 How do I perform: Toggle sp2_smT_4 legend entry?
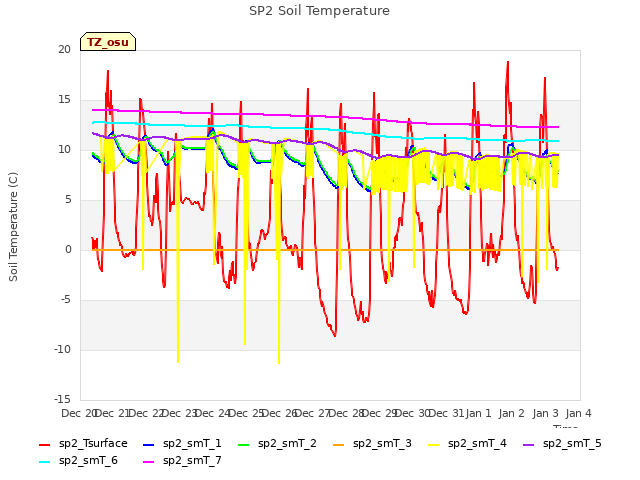pos(467,443)
